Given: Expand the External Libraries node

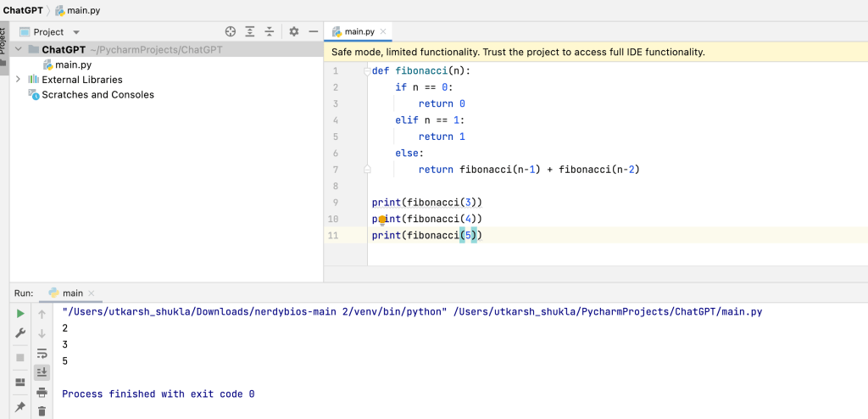Looking at the screenshot, I should 19,79.
